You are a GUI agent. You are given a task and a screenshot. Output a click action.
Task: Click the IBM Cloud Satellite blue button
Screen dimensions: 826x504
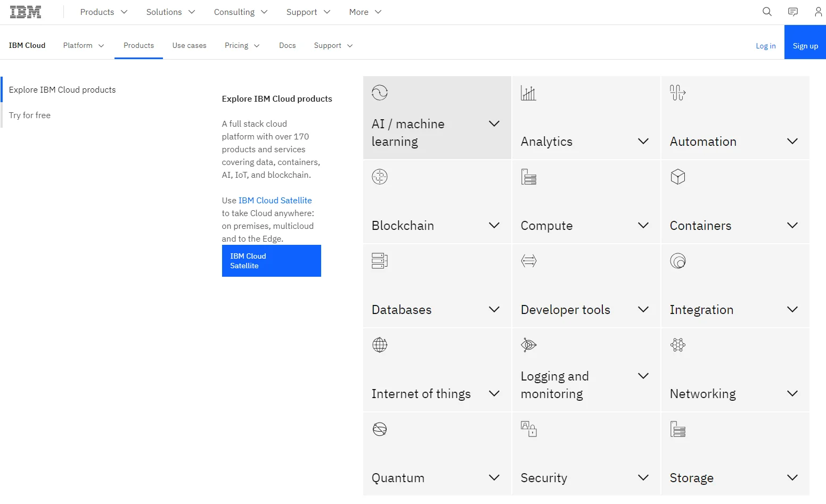click(271, 261)
